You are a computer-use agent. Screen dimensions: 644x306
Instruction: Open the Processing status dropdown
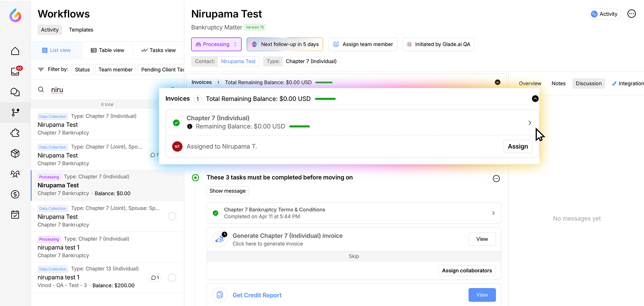(x=216, y=44)
